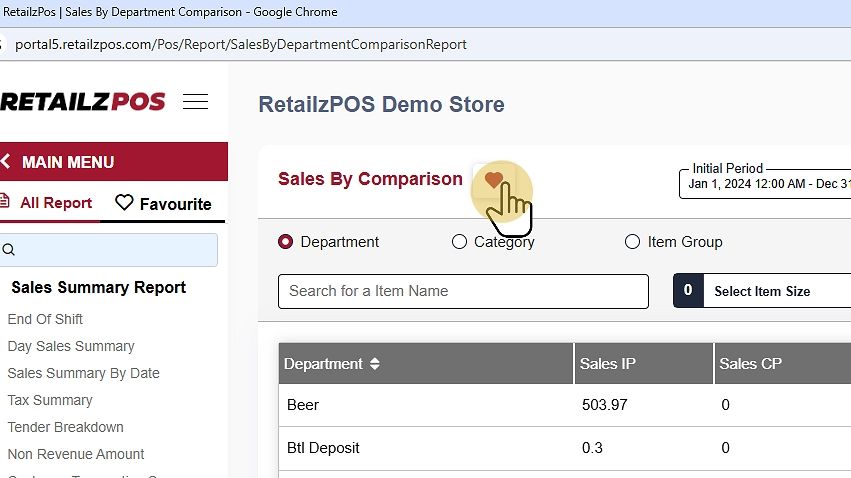Select the Category radio button

point(459,241)
